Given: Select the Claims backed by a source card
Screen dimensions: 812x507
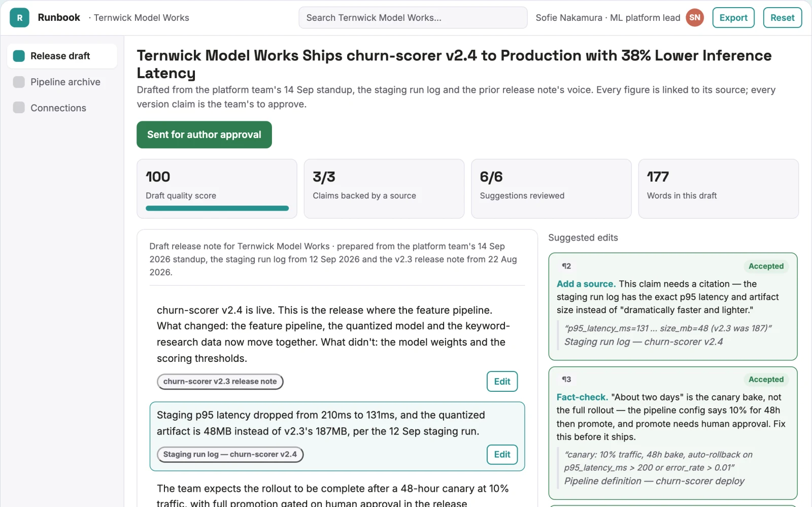Looking at the screenshot, I should (x=384, y=189).
